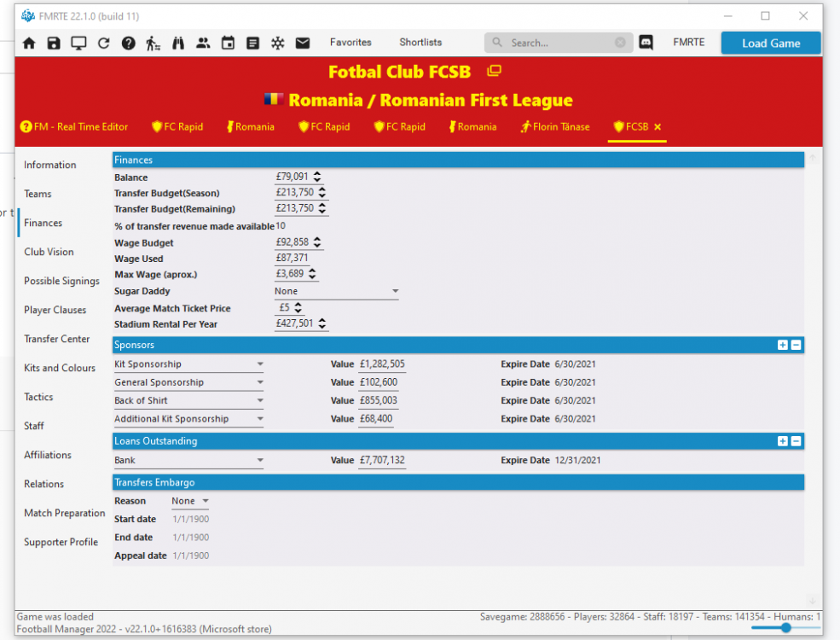Adjust the Stadium Rental Per Year stepper
This screenshot has width=840, height=640.
click(x=322, y=323)
